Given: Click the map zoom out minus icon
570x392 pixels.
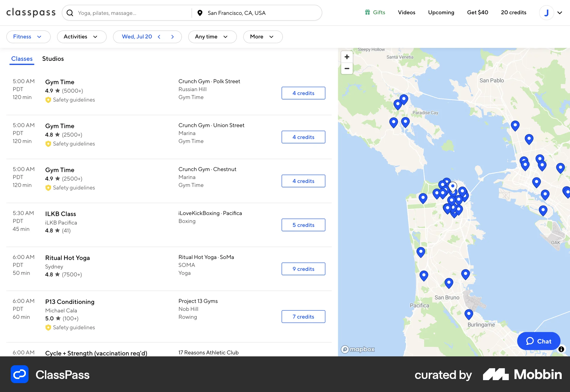Looking at the screenshot, I should point(346,69).
